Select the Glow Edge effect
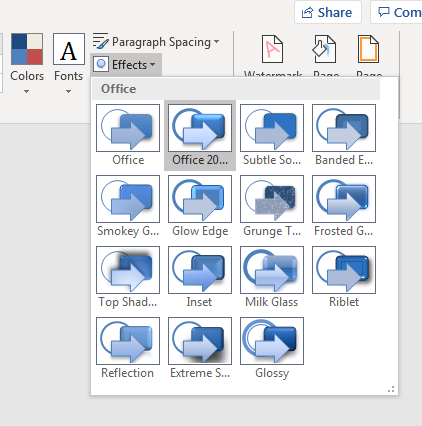This screenshot has width=422, height=426. pyautogui.click(x=200, y=206)
